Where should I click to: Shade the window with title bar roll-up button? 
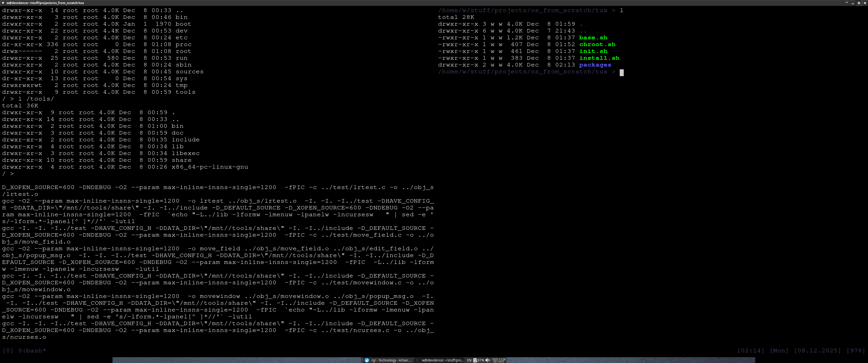tap(847, 3)
